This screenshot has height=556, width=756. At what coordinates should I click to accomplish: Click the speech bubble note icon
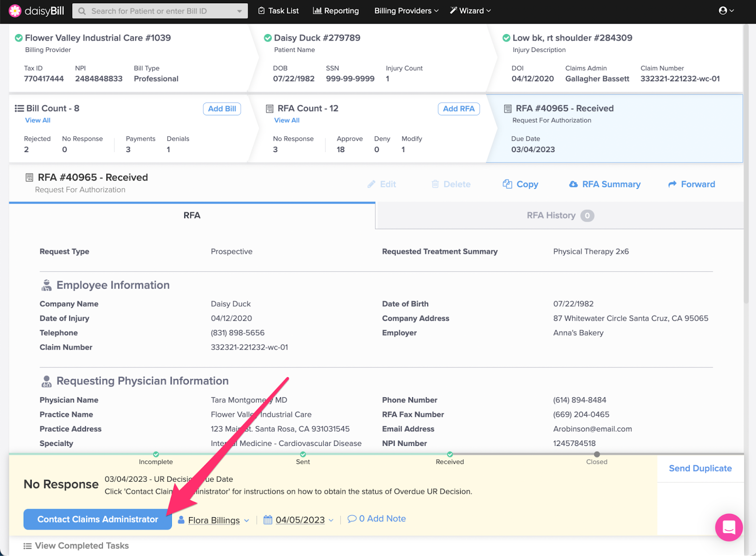[352, 519]
